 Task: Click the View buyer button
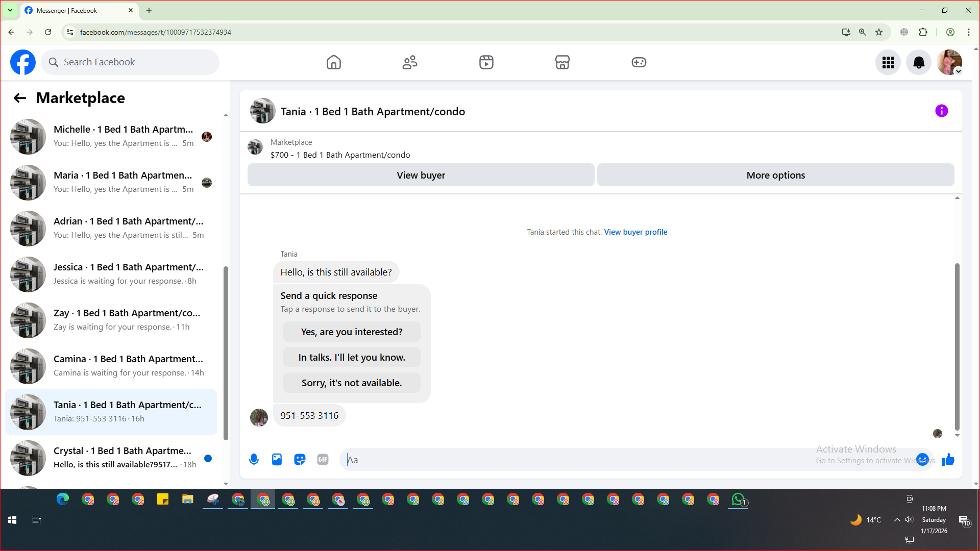(421, 175)
